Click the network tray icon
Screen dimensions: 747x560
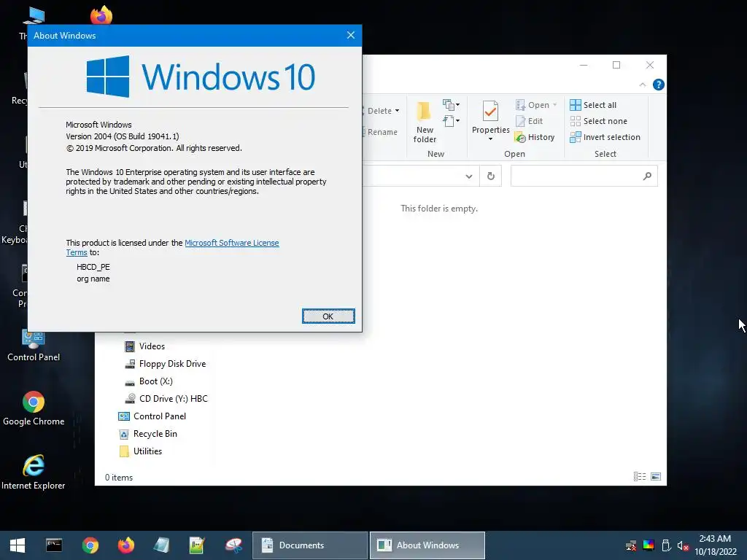[631, 545]
